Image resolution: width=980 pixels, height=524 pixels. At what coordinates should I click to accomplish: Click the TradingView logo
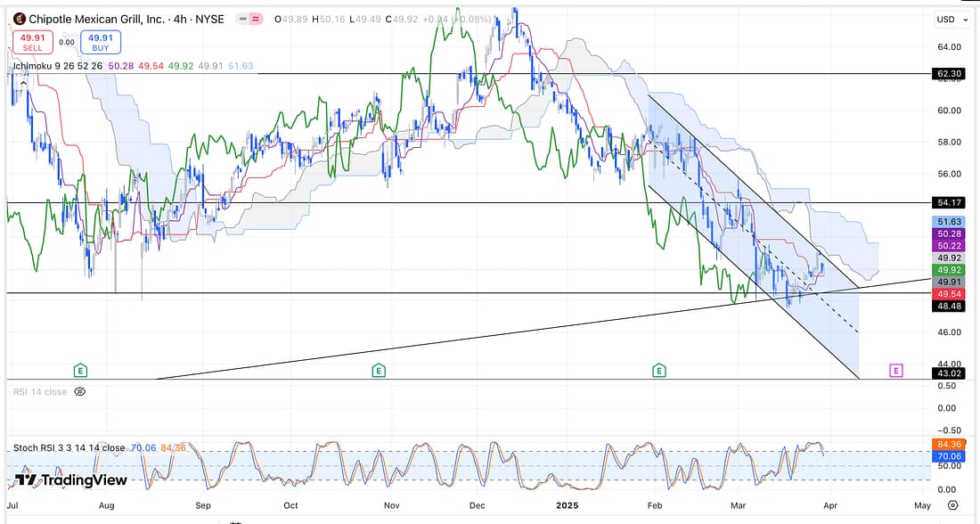coord(70,480)
